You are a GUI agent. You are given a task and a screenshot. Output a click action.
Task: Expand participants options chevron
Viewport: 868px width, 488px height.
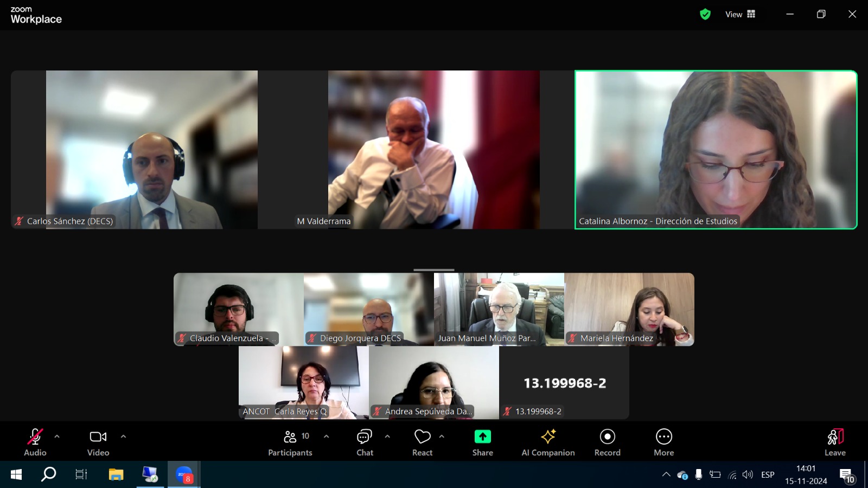[326, 436]
